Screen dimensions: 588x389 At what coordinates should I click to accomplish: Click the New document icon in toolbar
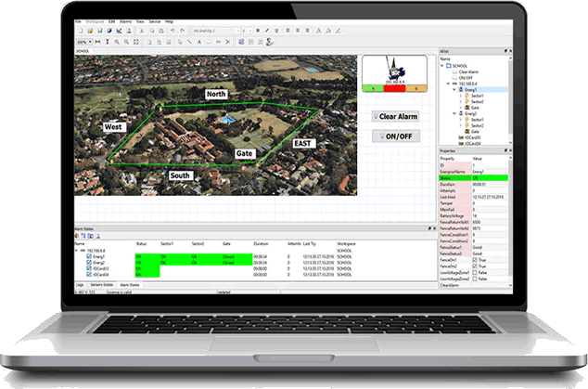click(x=81, y=31)
